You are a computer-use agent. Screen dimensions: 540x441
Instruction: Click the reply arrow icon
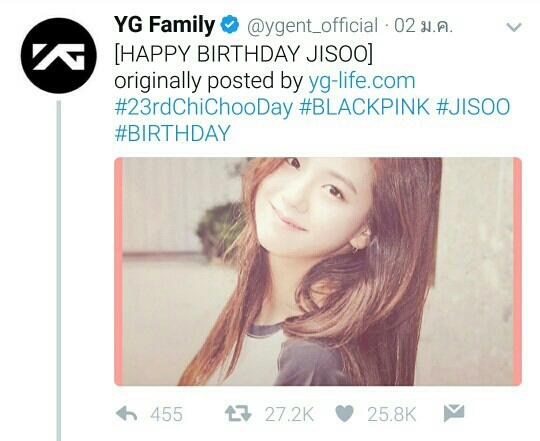126,413
